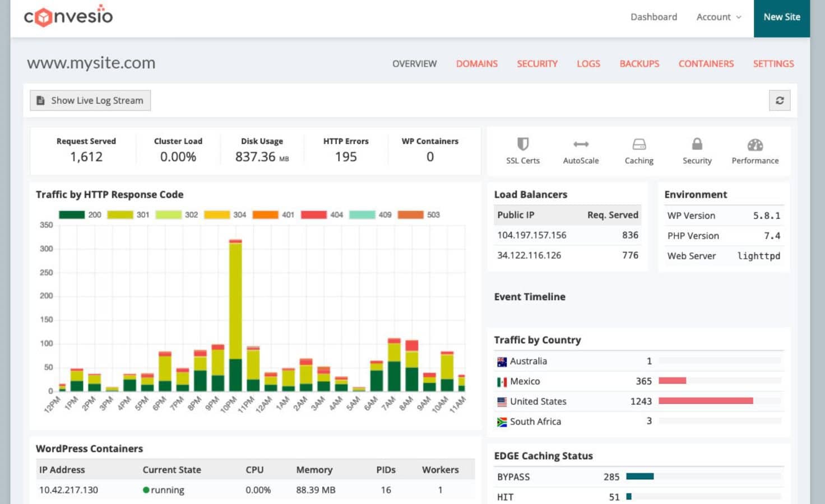
Task: Click the New Site button
Action: (781, 17)
